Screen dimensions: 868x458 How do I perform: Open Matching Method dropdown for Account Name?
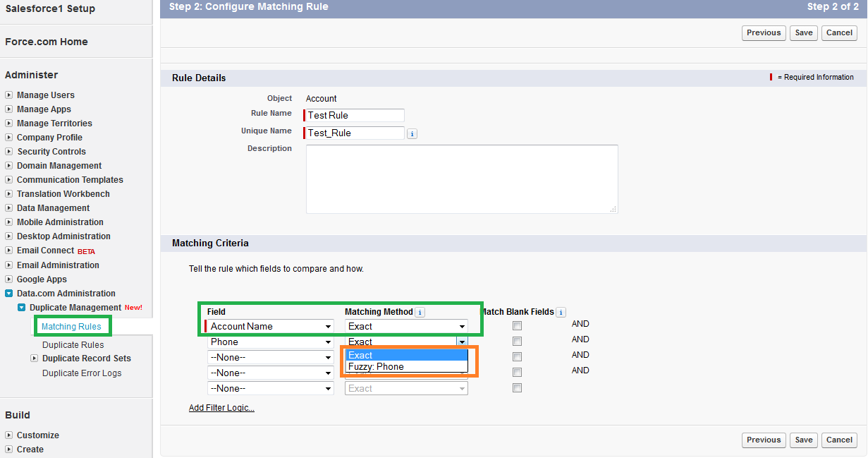[406, 327]
